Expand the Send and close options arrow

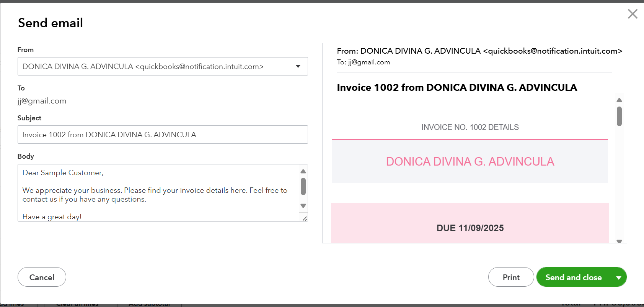point(619,277)
